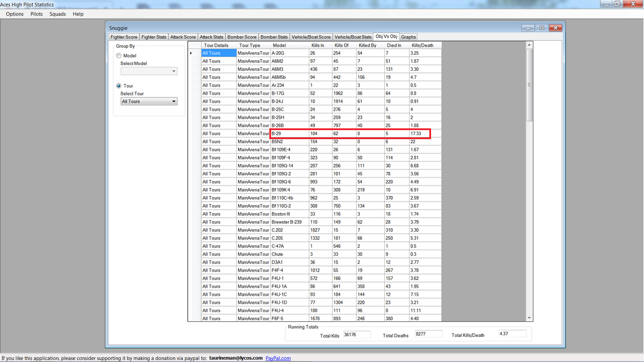This screenshot has width=644, height=362.
Task: Click the vertical scrollbar thumb in the table
Action: pyautogui.click(x=529, y=85)
